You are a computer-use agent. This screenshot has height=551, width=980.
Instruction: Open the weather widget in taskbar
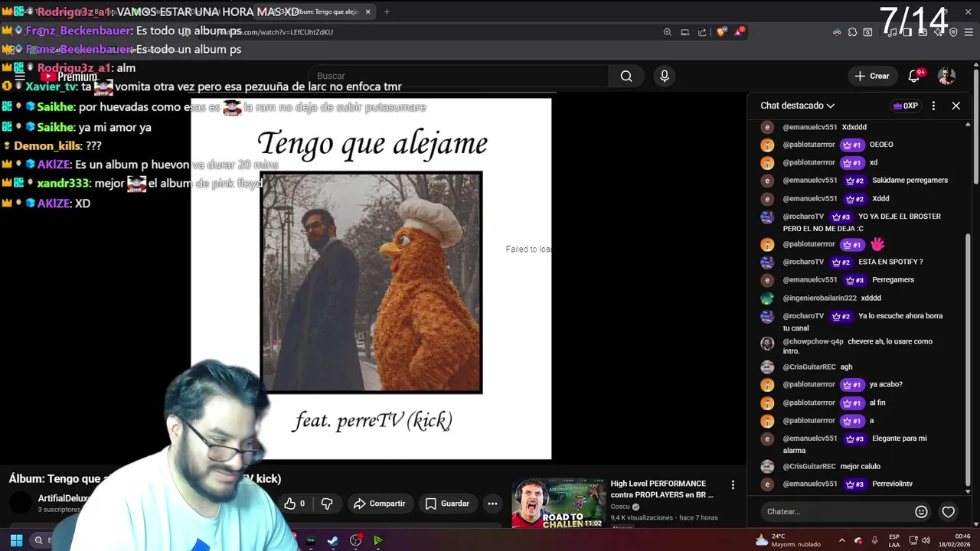click(787, 540)
